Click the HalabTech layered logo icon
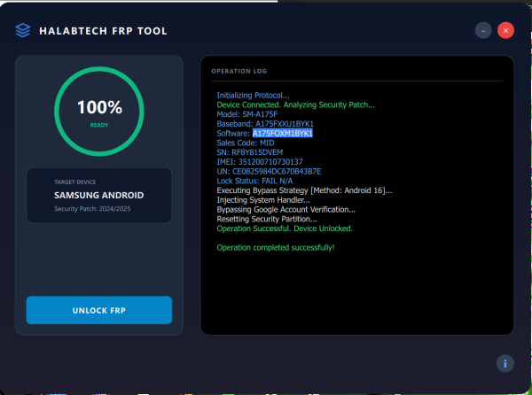This screenshot has height=395, width=532. pyautogui.click(x=23, y=30)
